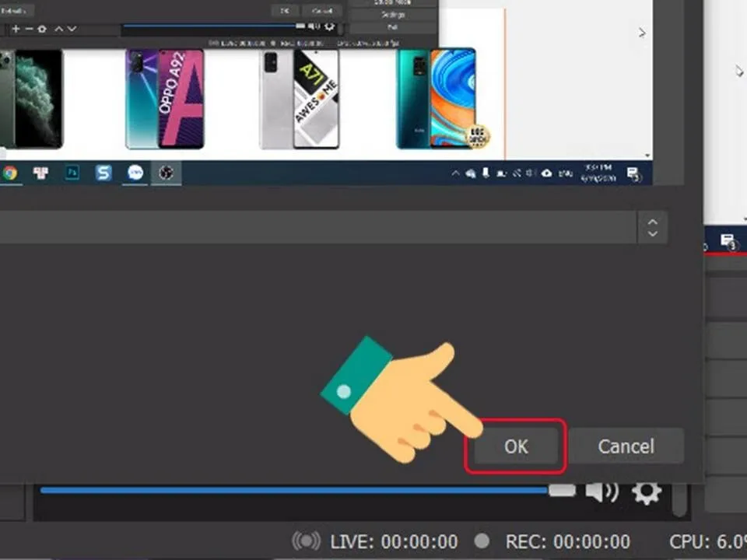Launch Google Chrome from the taskbar
This screenshot has height=560, width=747.
pos(9,173)
